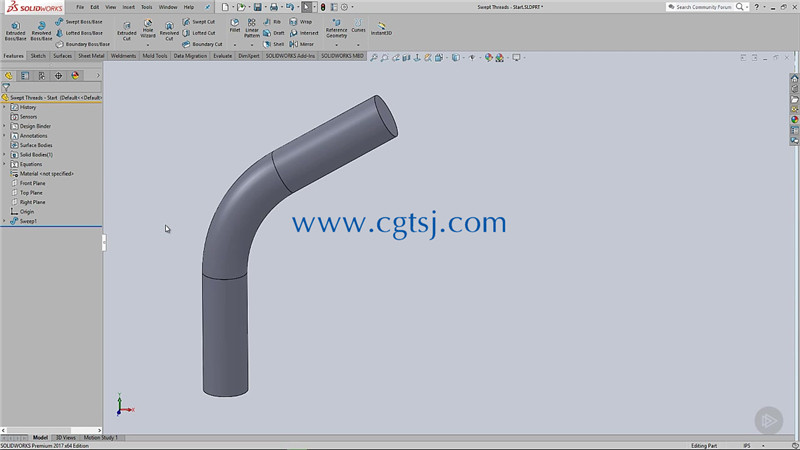Open the Hole Wizard
This screenshot has width=800, height=450.
click(x=148, y=29)
